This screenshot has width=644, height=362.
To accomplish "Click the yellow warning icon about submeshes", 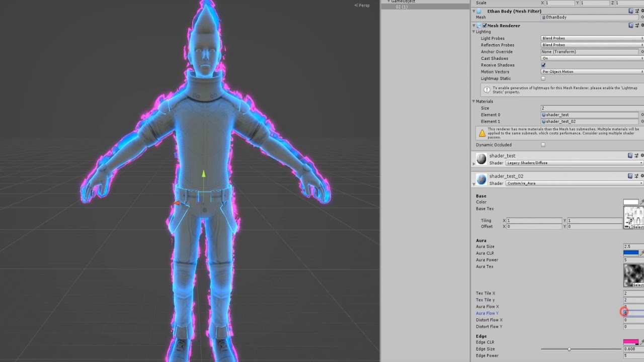I will click(482, 133).
